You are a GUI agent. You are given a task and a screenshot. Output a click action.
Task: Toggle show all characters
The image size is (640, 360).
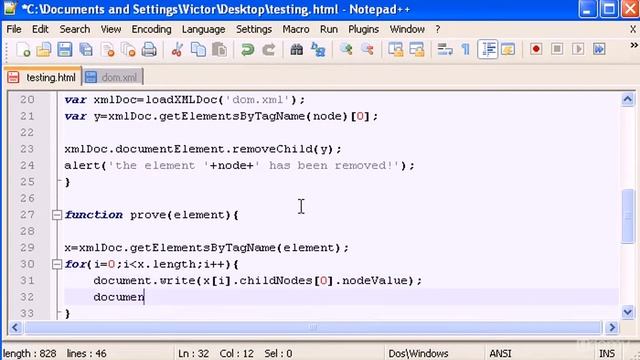[466, 50]
